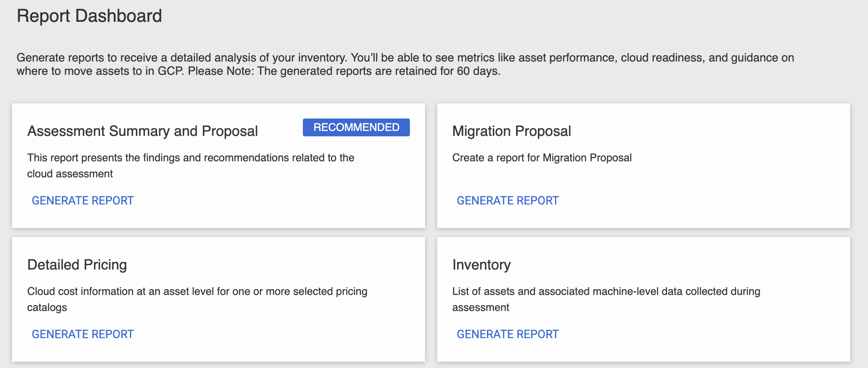Select the Assessment Summary and Proposal title

pyautogui.click(x=143, y=131)
